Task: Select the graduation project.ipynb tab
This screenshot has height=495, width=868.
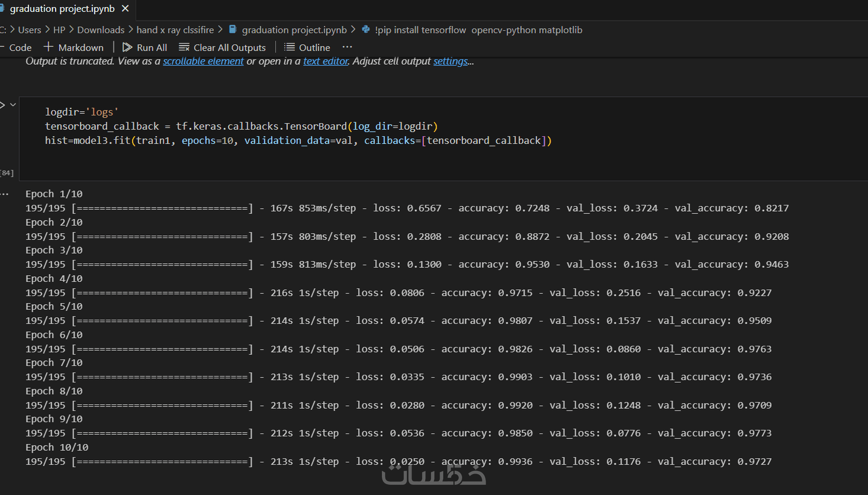Action: 62,9
